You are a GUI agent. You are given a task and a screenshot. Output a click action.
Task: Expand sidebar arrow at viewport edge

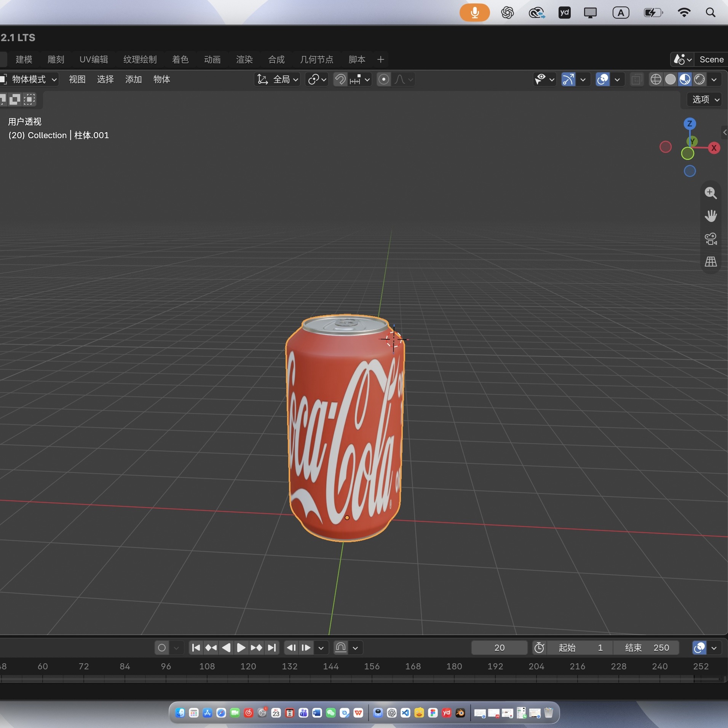point(725,133)
